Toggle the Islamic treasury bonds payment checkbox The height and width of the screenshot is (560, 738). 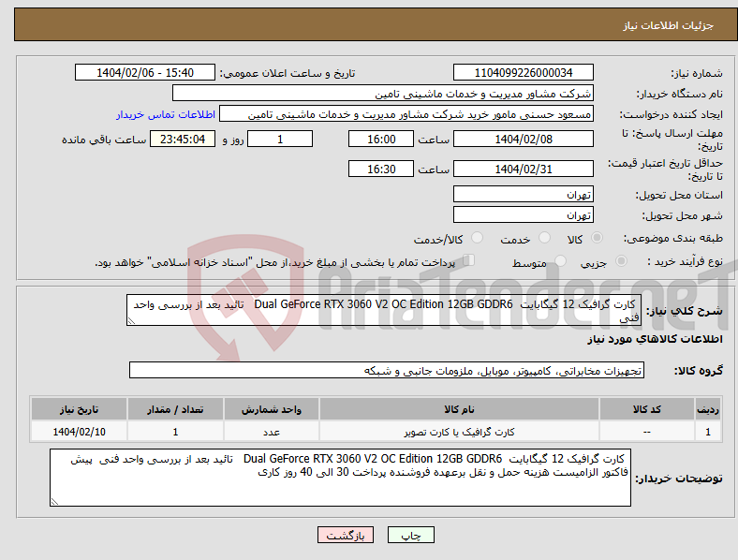pyautogui.click(x=469, y=260)
